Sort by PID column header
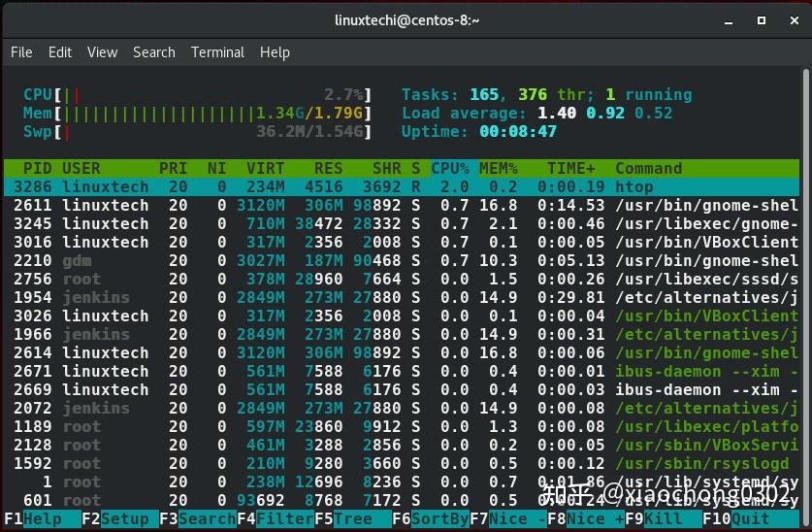The width and height of the screenshot is (812, 532). tap(37, 168)
